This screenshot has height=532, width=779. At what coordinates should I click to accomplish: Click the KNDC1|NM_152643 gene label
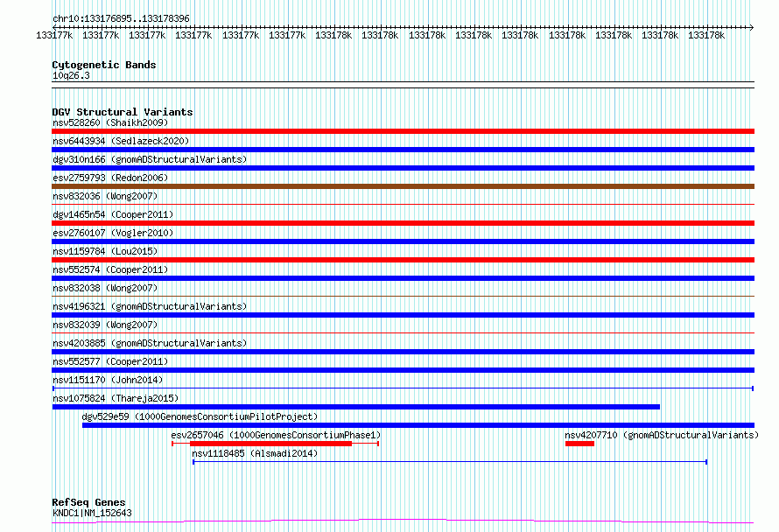pos(92,513)
